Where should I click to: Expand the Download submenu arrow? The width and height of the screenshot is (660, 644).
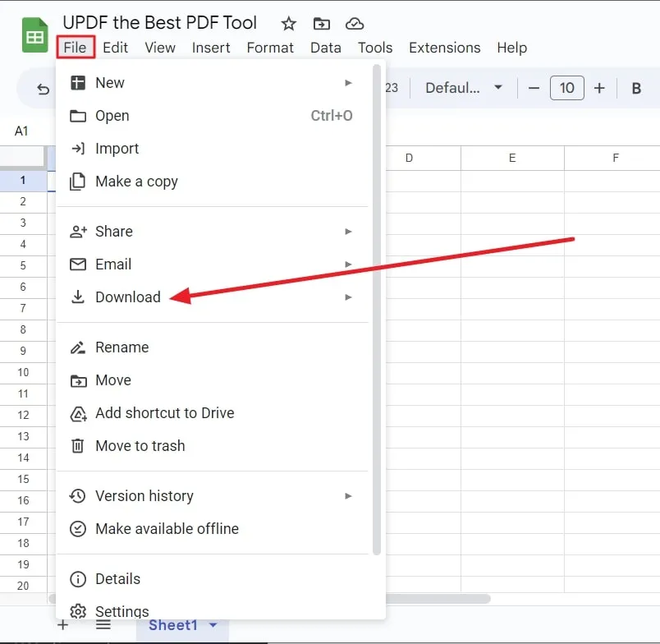click(x=348, y=297)
